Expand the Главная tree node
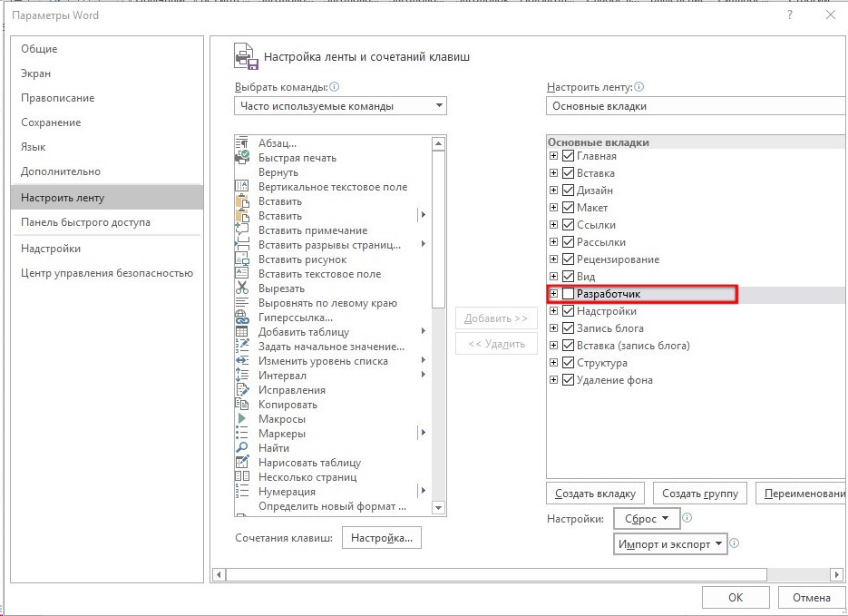Image resolution: width=848 pixels, height=616 pixels. (553, 156)
